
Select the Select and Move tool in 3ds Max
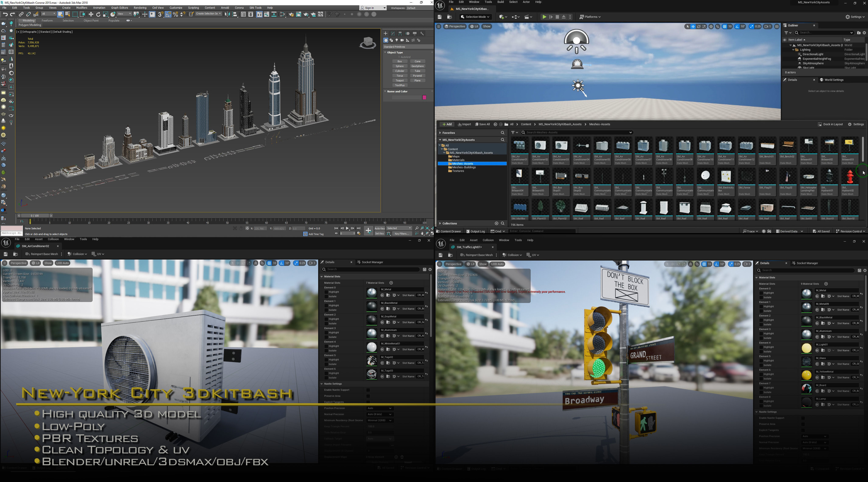tap(91, 14)
